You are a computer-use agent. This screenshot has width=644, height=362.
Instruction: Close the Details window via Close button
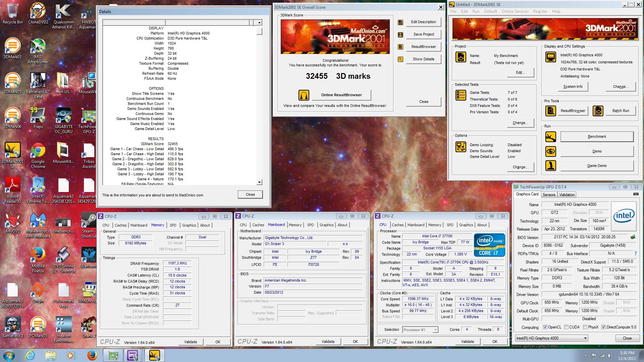250,194
